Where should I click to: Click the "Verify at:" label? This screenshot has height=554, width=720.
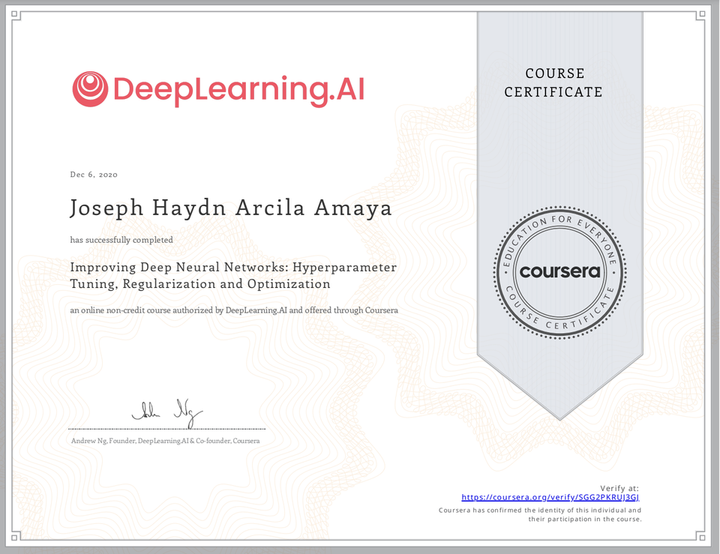tap(619, 488)
